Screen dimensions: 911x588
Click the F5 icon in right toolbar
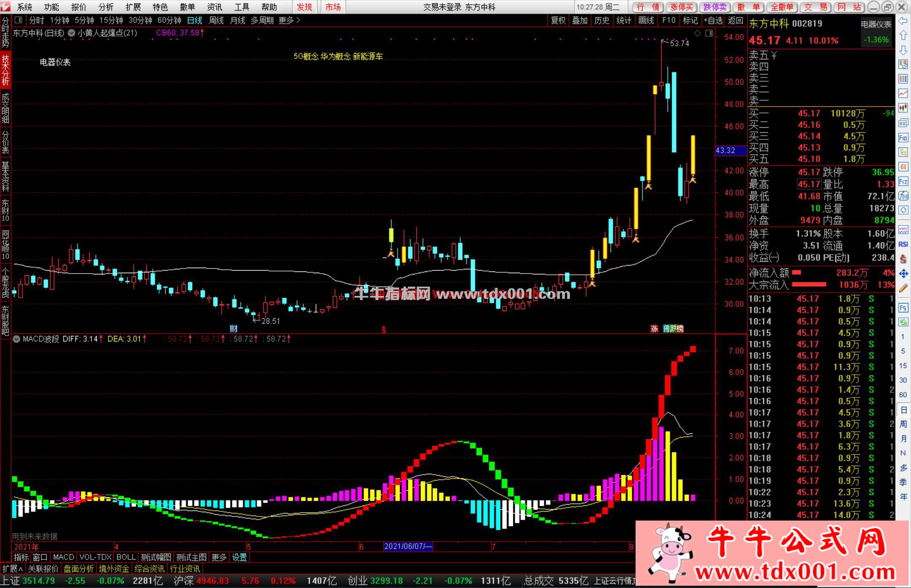(x=903, y=308)
